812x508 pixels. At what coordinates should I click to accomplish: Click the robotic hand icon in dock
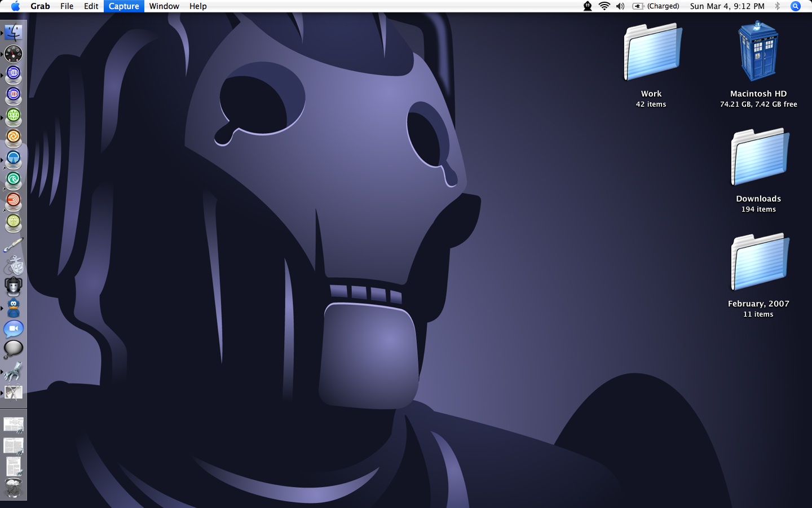[x=14, y=371]
